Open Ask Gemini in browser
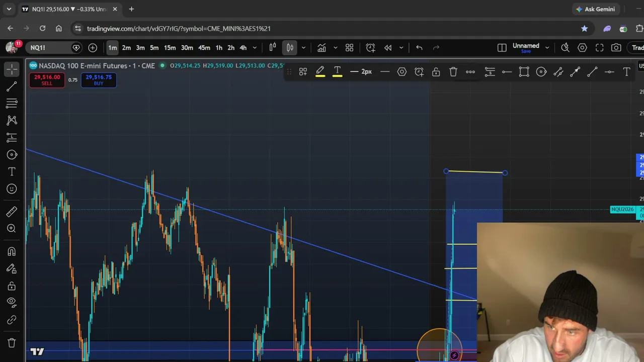This screenshot has height=362, width=644. point(596,9)
